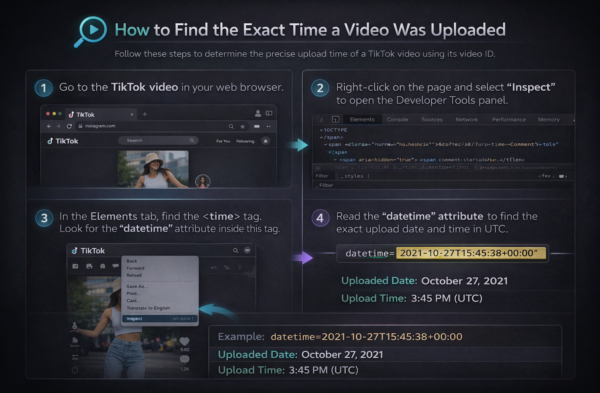
Task: Click the Upload Time: label in the bottom Example box
Action: pos(251,370)
